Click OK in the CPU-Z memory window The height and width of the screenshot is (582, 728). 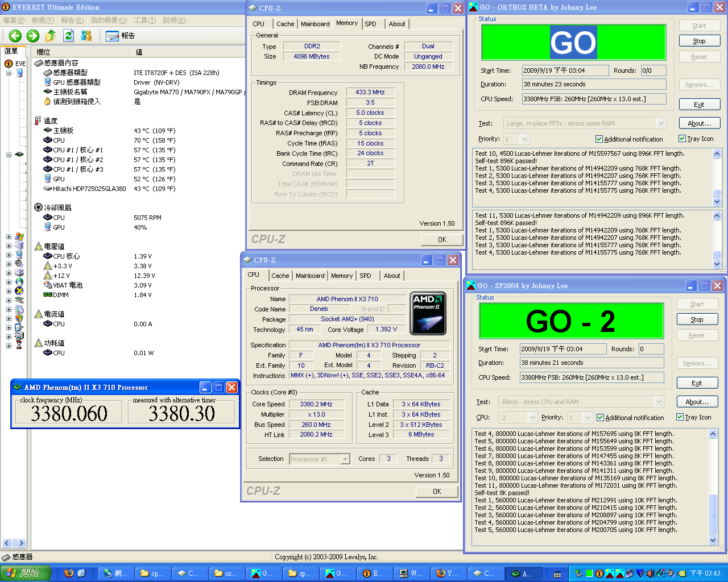(x=442, y=240)
